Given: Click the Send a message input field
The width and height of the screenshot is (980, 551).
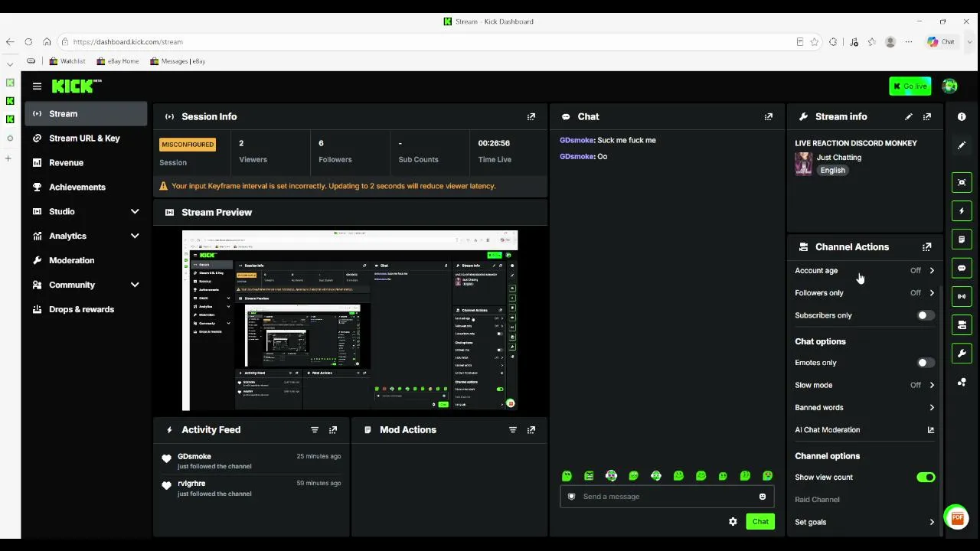Looking at the screenshot, I should coord(667,497).
